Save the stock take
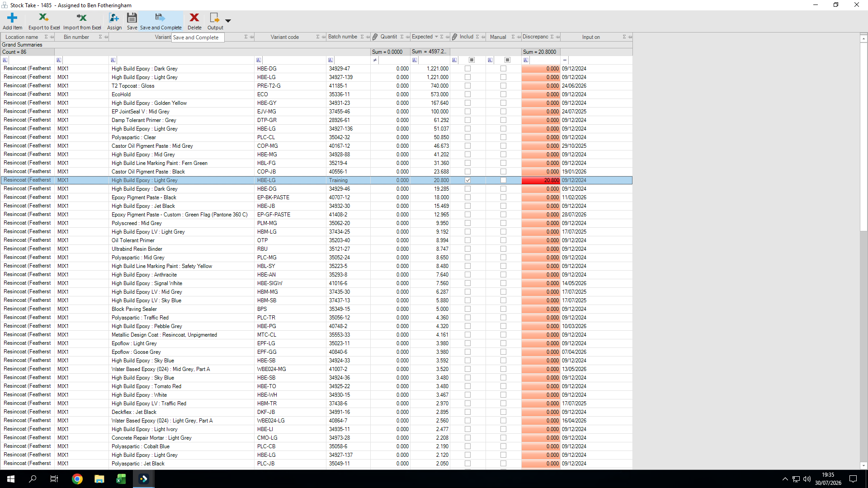 [x=132, y=21]
